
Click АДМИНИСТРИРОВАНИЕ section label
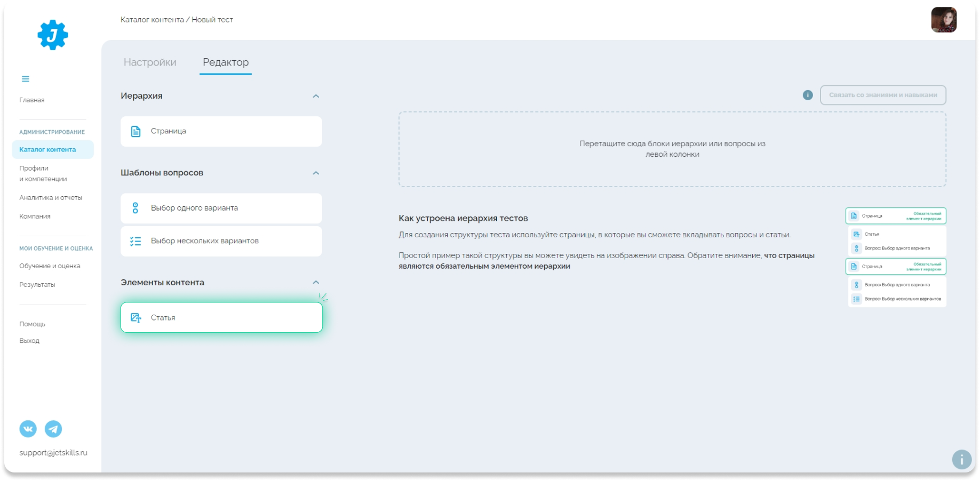52,132
